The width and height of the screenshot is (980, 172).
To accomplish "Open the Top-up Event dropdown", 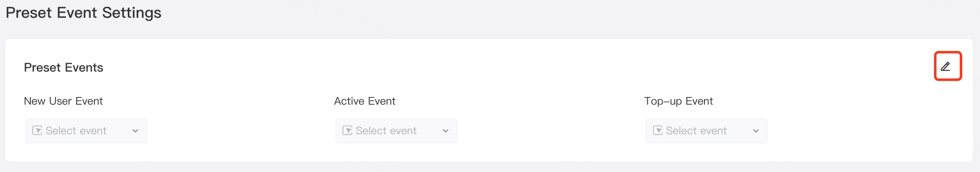I will [x=707, y=131].
